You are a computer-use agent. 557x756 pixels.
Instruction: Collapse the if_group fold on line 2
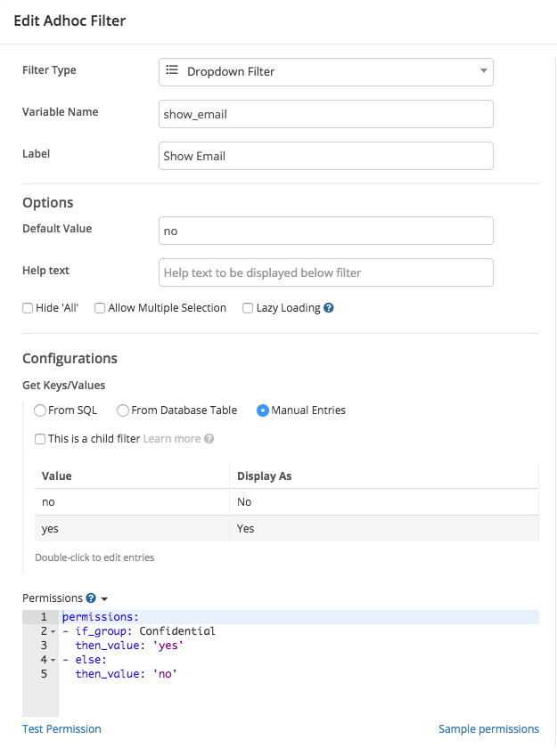[52, 630]
